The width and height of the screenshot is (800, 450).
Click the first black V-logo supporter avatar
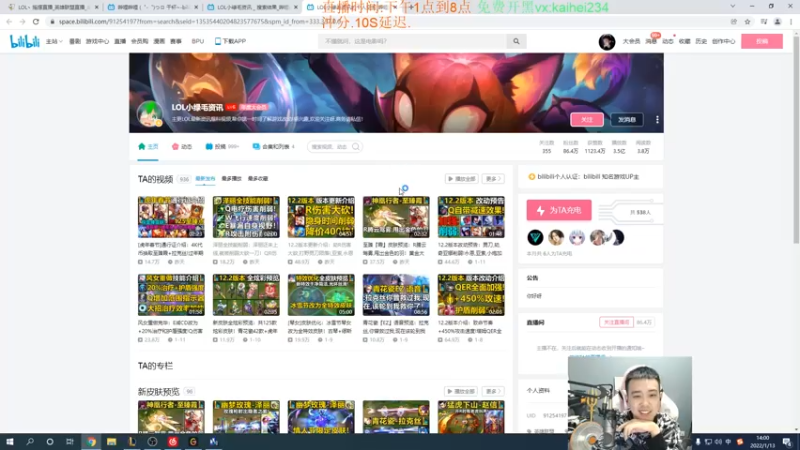[535, 237]
